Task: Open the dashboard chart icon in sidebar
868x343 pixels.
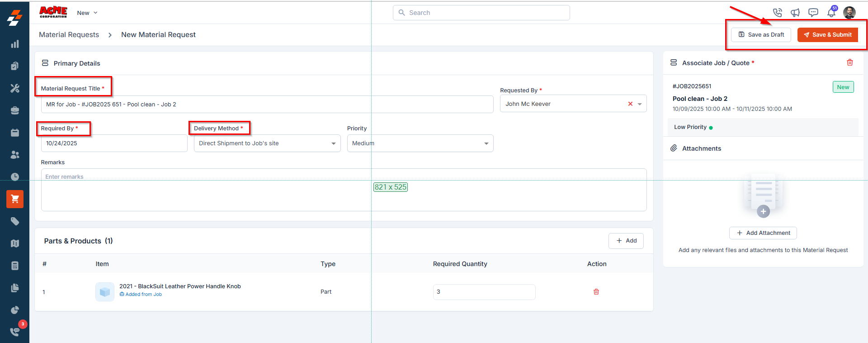Action: [x=15, y=44]
